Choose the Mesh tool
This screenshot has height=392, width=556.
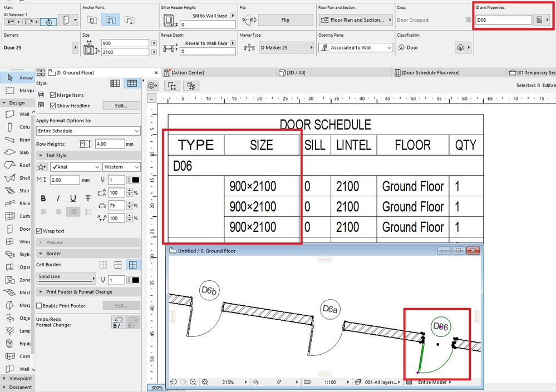pyautogui.click(x=17, y=292)
